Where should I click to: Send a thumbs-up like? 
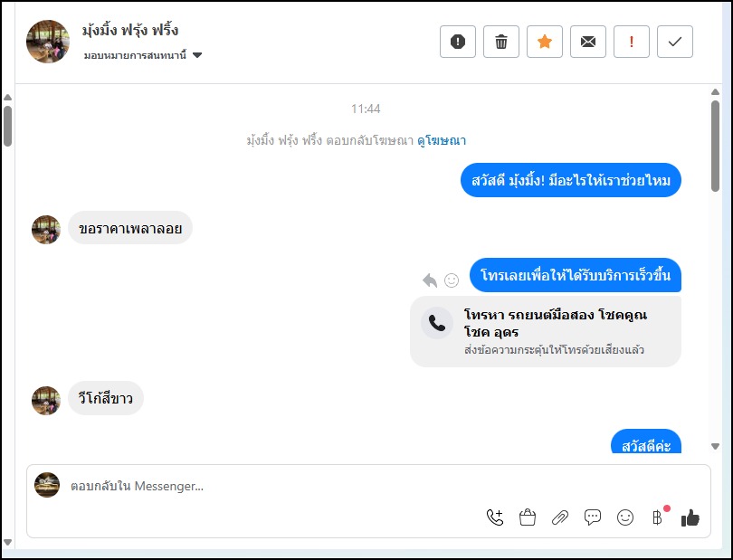click(690, 517)
